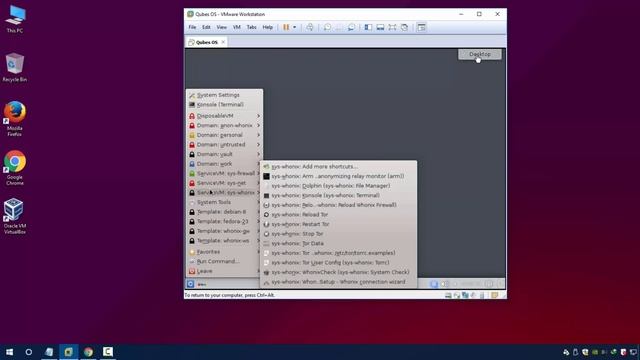
Task: Open the torrc.examples entry in sys-whonix
Action: pos(338,253)
